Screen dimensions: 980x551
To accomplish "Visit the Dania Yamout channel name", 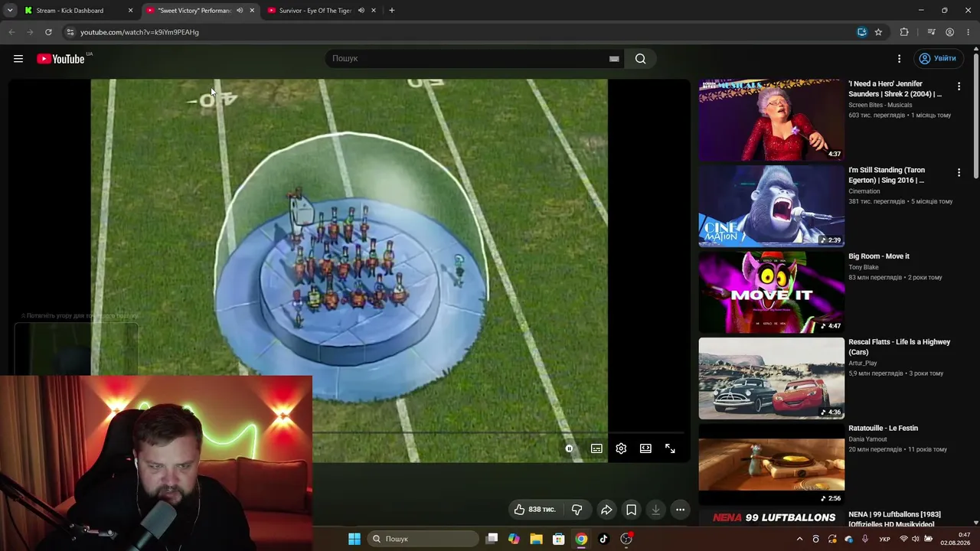I will click(x=867, y=439).
